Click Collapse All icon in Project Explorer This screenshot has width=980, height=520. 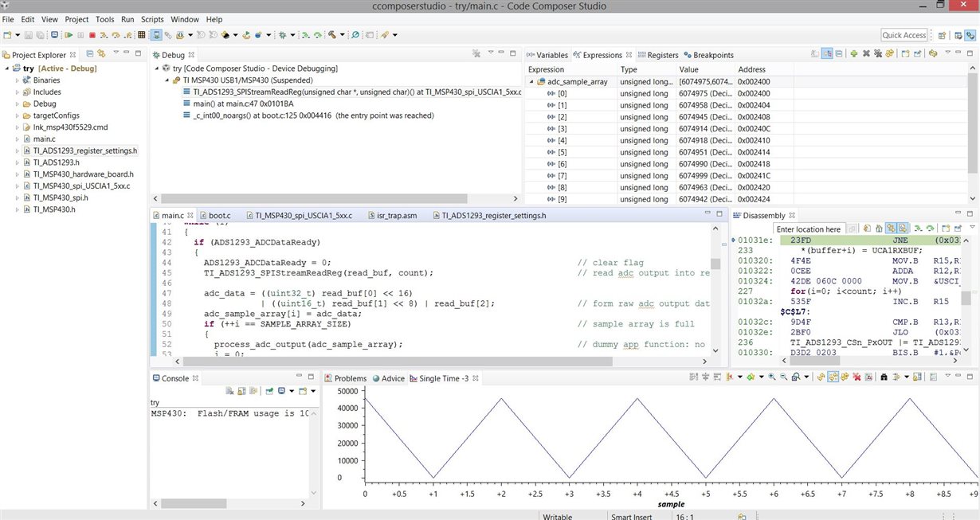90,54
